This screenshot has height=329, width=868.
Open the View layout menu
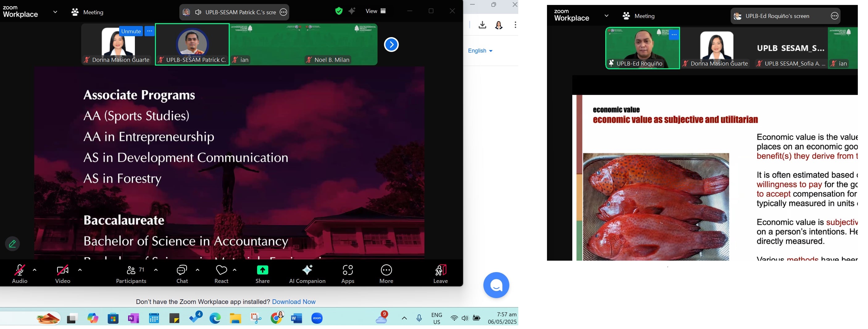click(x=375, y=11)
